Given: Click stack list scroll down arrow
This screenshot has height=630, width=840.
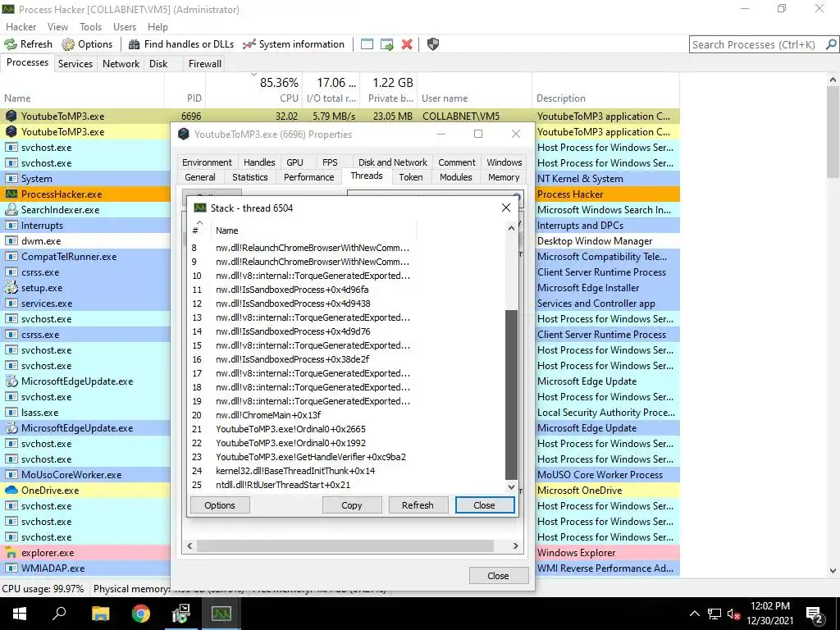Looking at the screenshot, I should 511,487.
